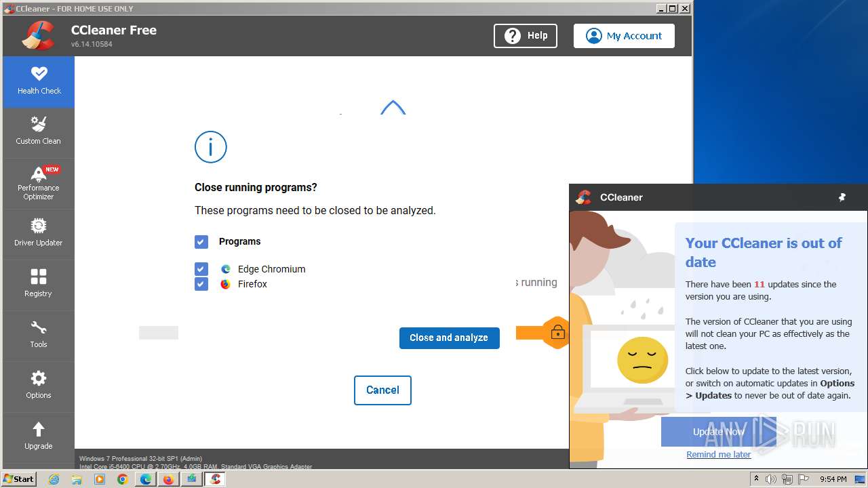868x488 pixels.
Task: Click the network tray icon
Action: 787,479
